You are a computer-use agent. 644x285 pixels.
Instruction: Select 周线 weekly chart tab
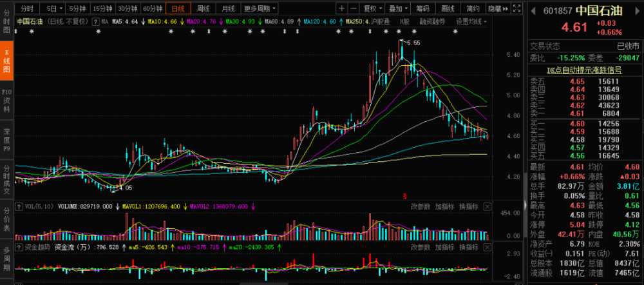203,8
